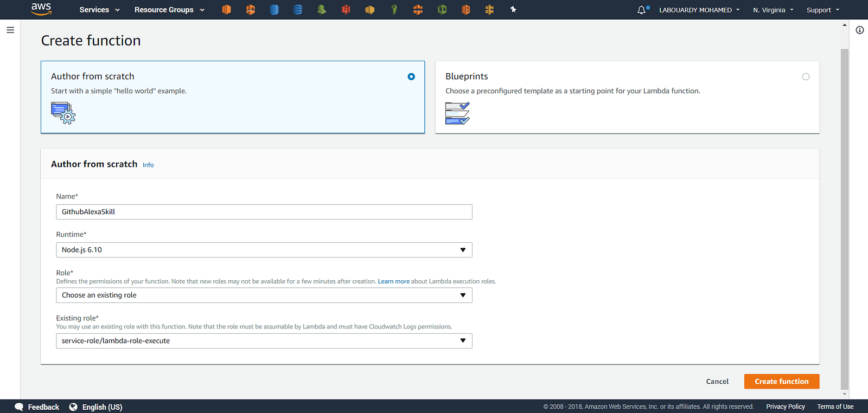The height and width of the screenshot is (413, 868).
Task: Open the Existing role dropdown
Action: (x=264, y=341)
